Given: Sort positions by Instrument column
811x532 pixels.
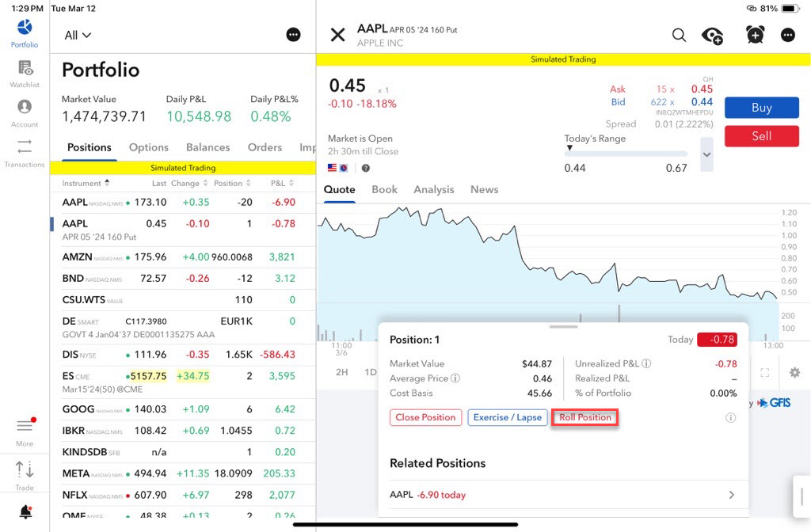Looking at the screenshot, I should [86, 183].
